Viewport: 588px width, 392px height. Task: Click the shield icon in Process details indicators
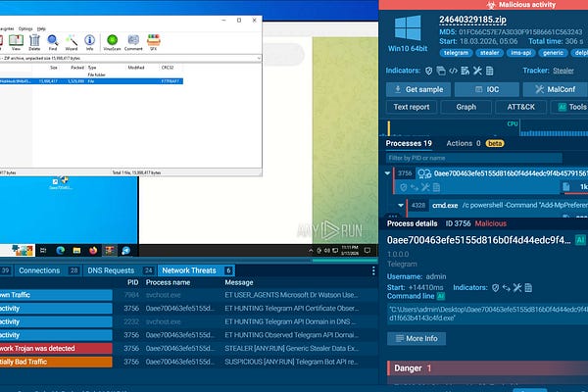(495, 288)
